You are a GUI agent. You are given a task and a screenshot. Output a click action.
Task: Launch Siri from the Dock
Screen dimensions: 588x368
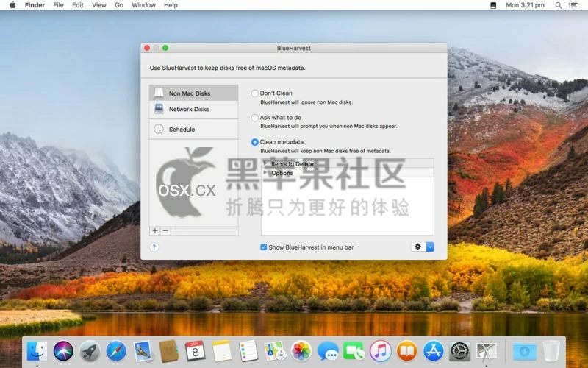point(63,351)
